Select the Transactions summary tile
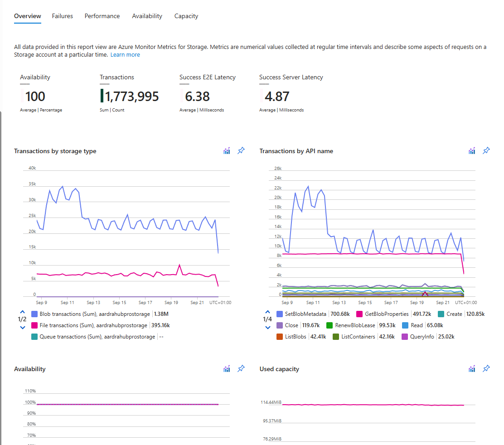Viewport: 504px width, 445px height. coord(129,93)
